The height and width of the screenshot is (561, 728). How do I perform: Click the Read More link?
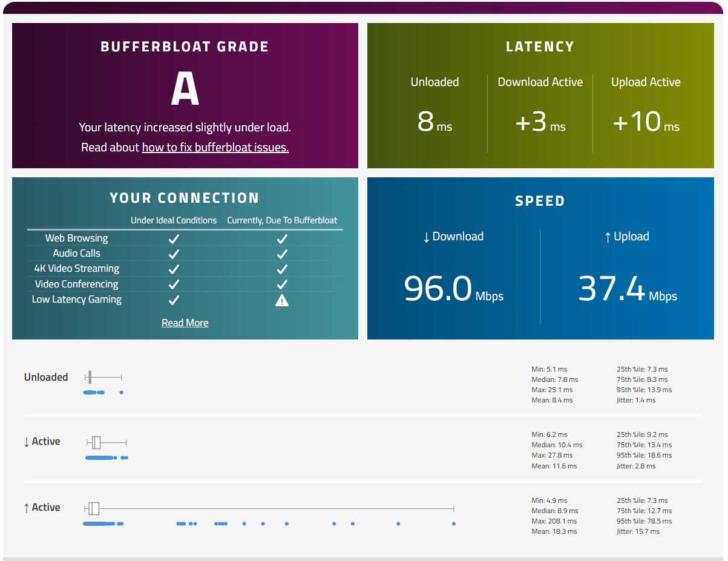click(185, 323)
